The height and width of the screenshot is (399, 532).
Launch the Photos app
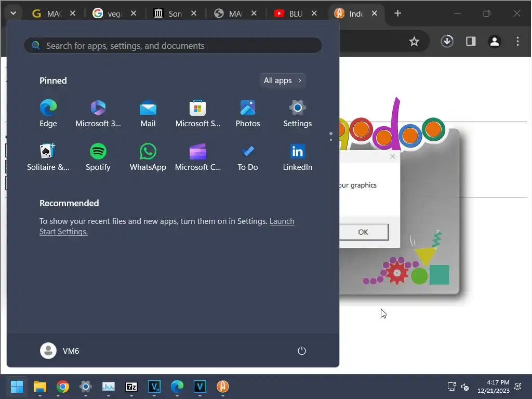pyautogui.click(x=248, y=114)
